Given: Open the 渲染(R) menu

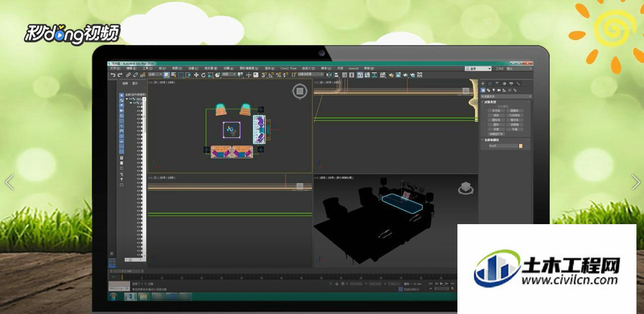Looking at the screenshot, I should coord(270,68).
